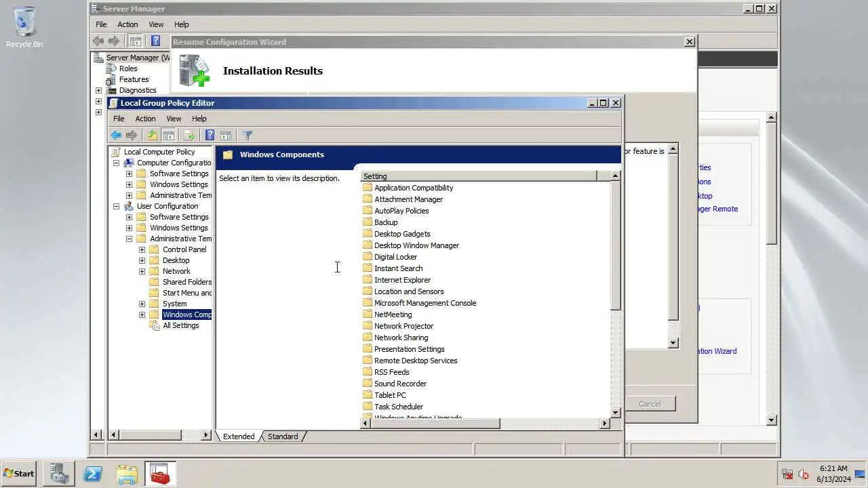Open the AutoPlay Policies folder
Viewport: 868px width, 488px height.
click(401, 211)
